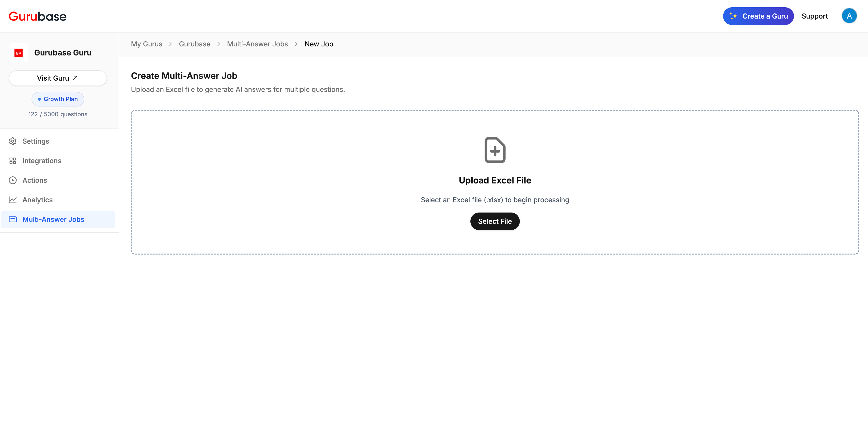This screenshot has width=868, height=427.
Task: Go to Analytics in the sidebar
Action: (x=37, y=200)
